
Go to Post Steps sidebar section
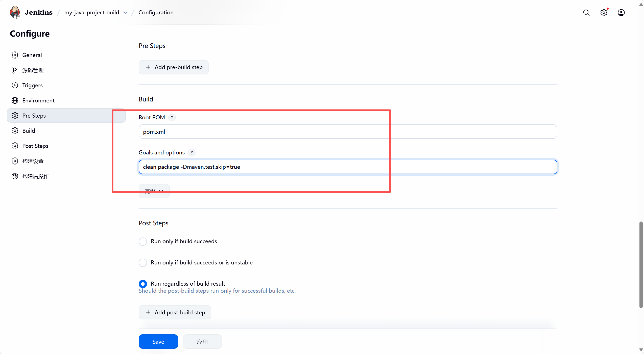tap(35, 146)
